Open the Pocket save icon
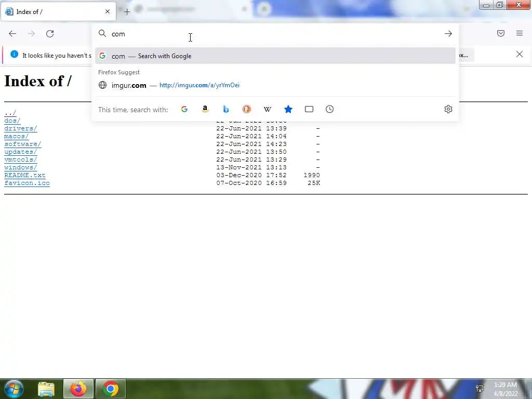This screenshot has height=399, width=532. (x=501, y=33)
